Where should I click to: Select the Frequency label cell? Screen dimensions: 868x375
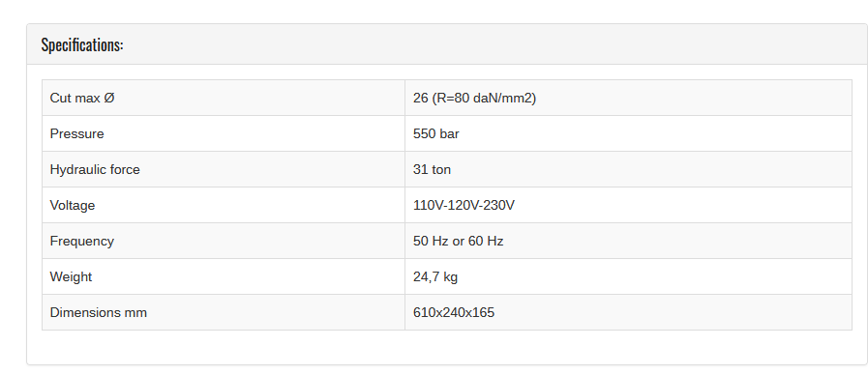point(224,242)
